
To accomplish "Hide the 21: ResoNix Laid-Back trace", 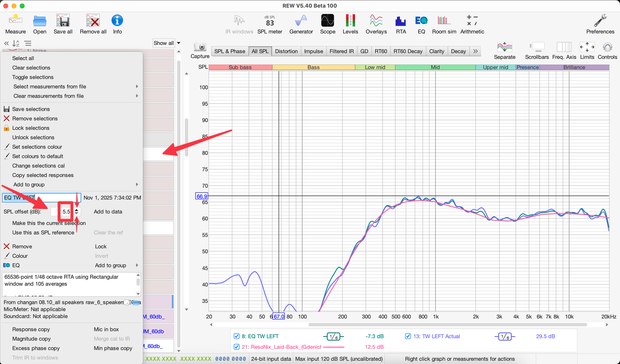I will 237,347.
